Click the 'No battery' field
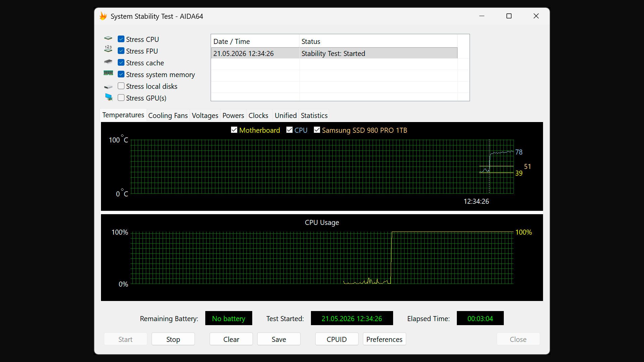Viewport: 644px width, 362px height. point(229,318)
